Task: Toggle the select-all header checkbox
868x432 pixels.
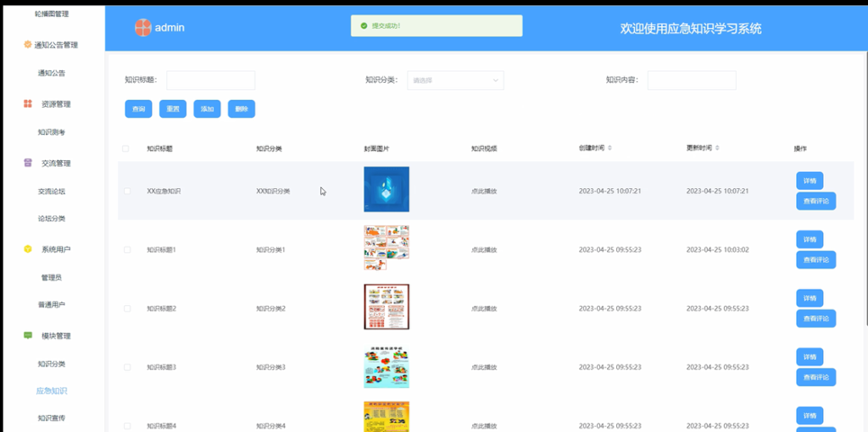Action: [125, 149]
